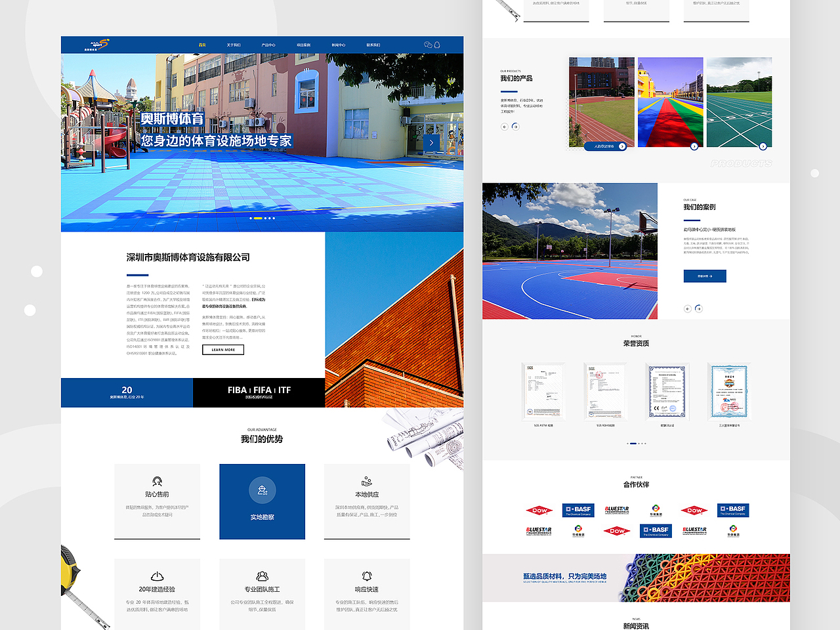
Task: Open the 三人篮球荣誉证书 certificate
Action: 729,391
